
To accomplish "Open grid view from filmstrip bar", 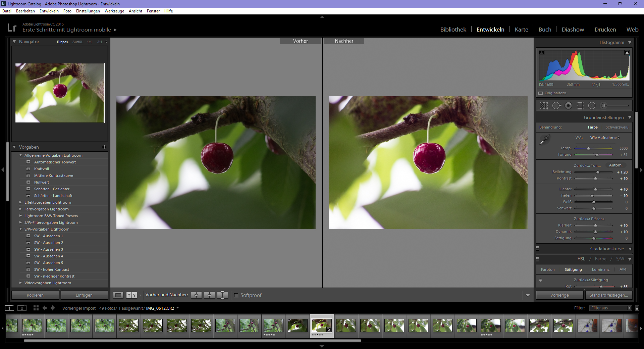I will click(x=36, y=308).
